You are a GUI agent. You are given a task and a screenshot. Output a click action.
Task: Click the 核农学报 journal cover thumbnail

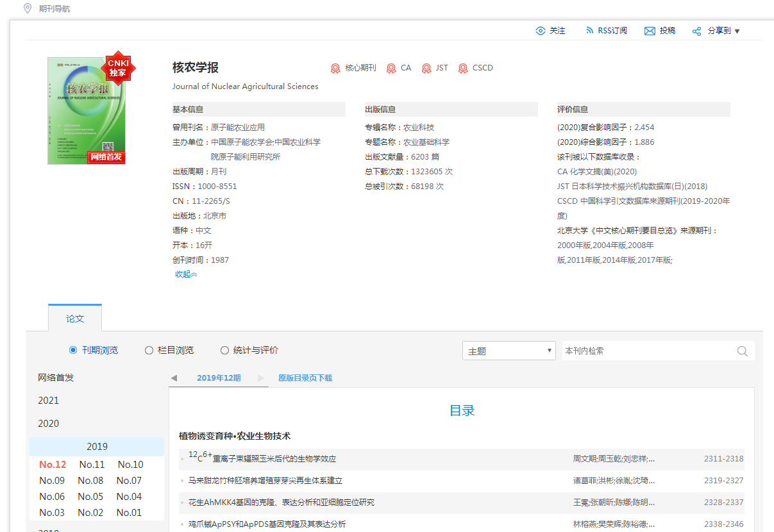coord(87,110)
